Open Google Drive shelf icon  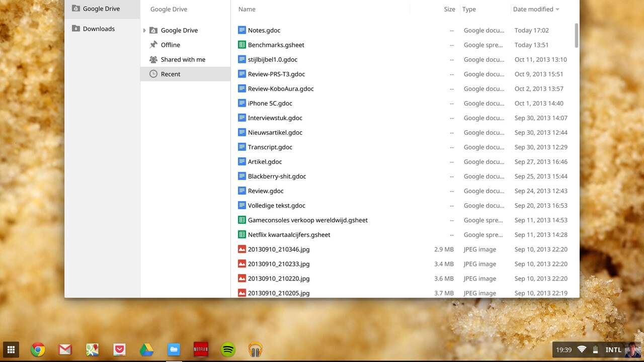(x=146, y=349)
